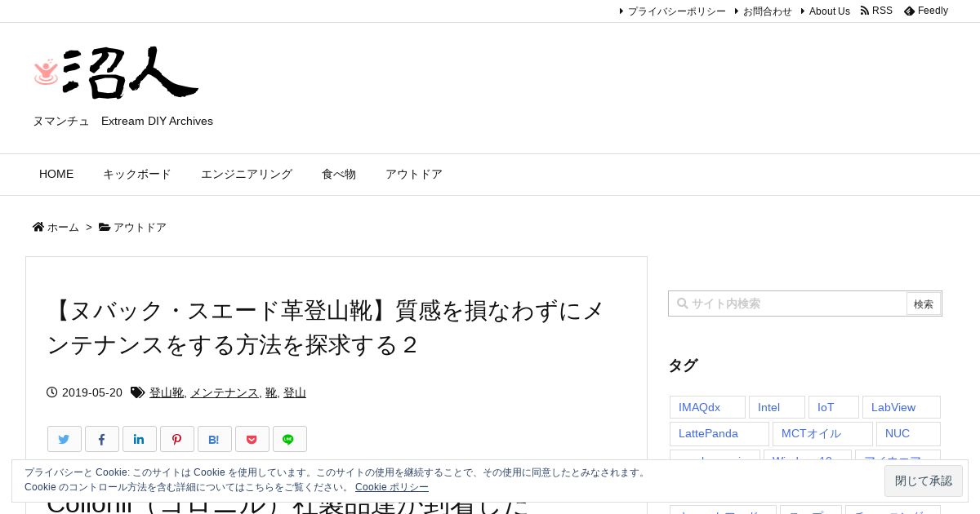Share the article on Facebook

point(102,439)
